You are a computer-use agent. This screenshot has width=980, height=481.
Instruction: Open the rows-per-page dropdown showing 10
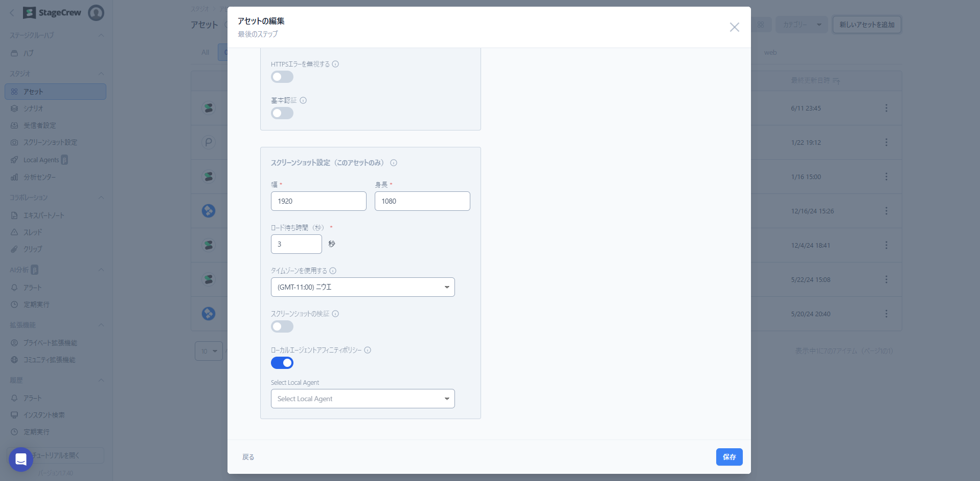pos(209,351)
